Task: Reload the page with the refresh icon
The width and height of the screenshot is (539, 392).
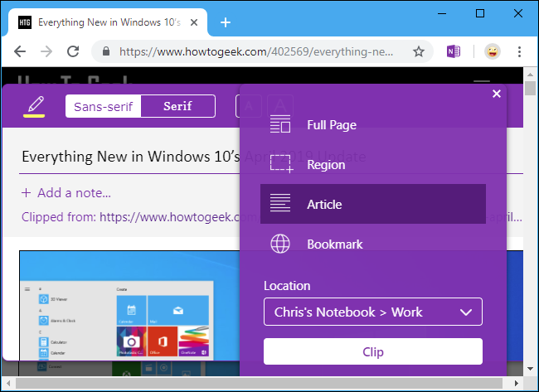Action: coord(73,51)
